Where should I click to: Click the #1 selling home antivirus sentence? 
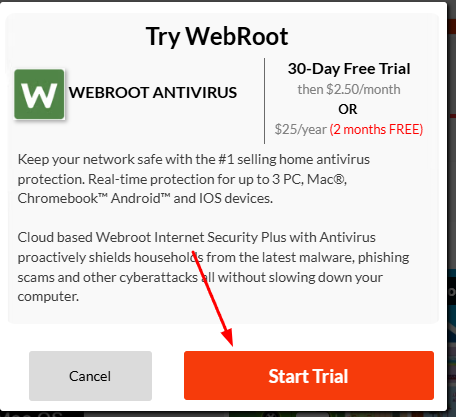[x=194, y=159]
